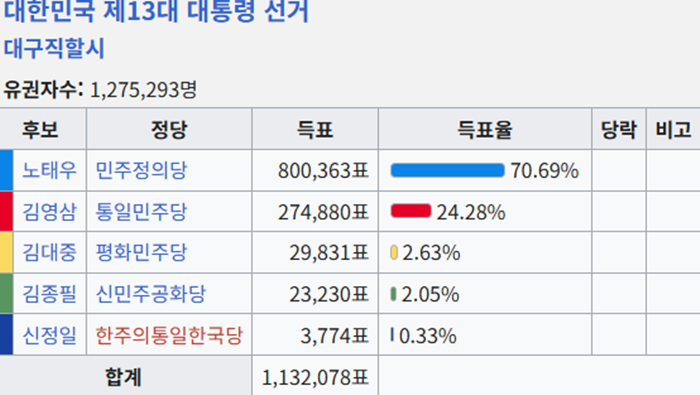
Task: Open the 통일민주당 party link
Action: click(x=141, y=212)
